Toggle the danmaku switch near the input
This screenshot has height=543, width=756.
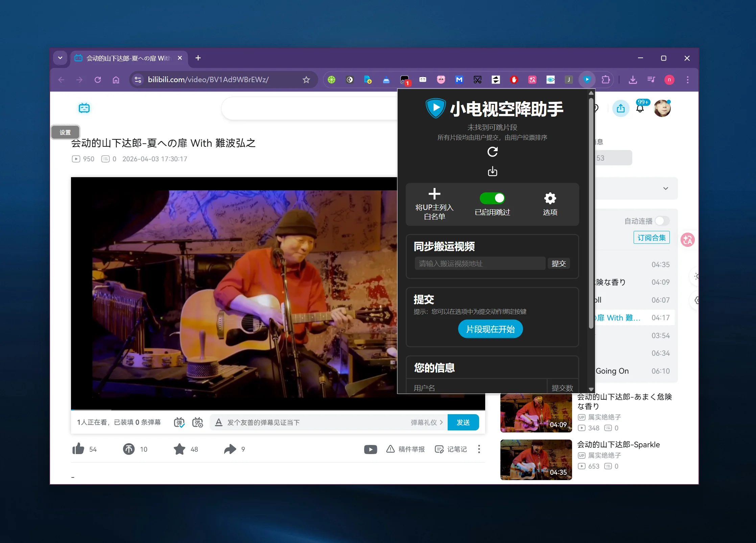tap(180, 422)
